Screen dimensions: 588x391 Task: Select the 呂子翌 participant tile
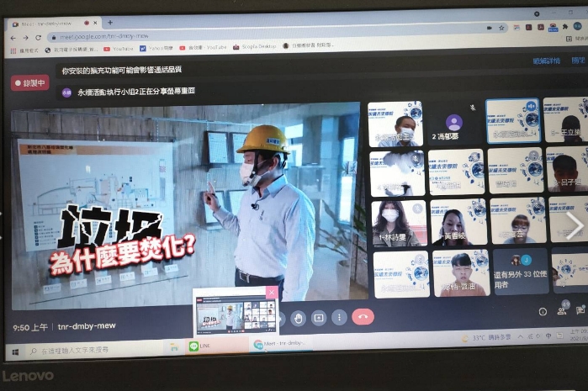click(x=567, y=170)
